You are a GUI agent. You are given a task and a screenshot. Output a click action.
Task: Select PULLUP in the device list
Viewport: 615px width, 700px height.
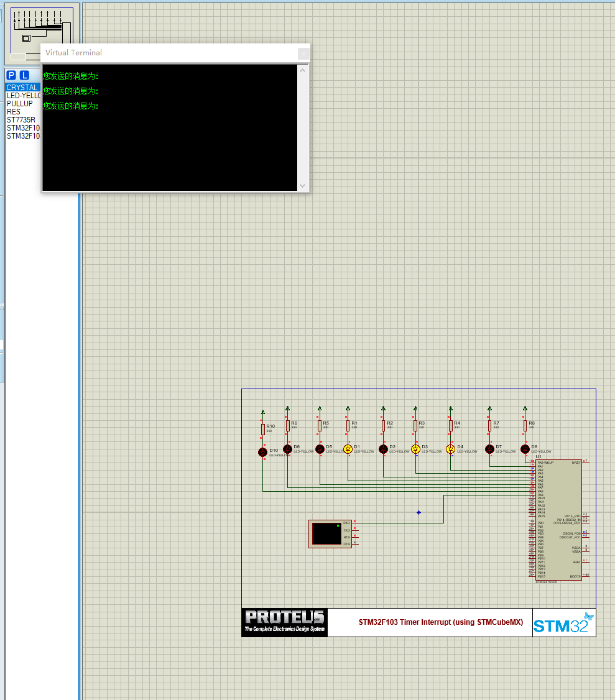point(23,104)
